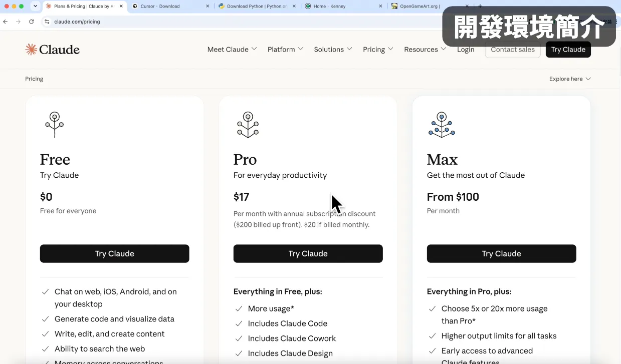621x364 pixels.
Task: Expand the Pricing navigation menu
Action: [378, 49]
